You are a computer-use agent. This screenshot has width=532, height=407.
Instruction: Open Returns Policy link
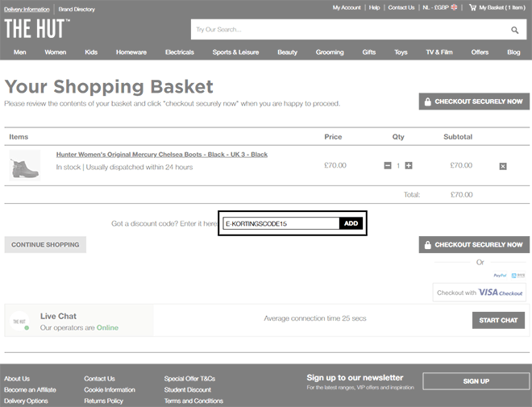pos(103,401)
